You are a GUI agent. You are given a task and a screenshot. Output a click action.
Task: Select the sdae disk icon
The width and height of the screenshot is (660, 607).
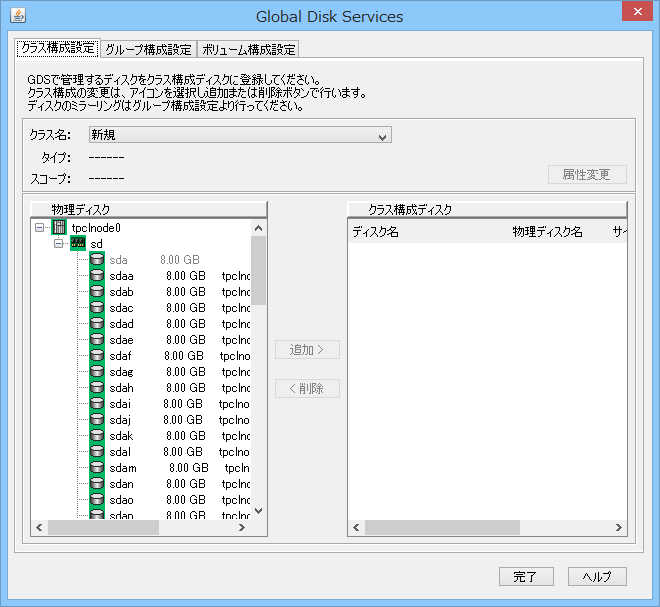97,339
